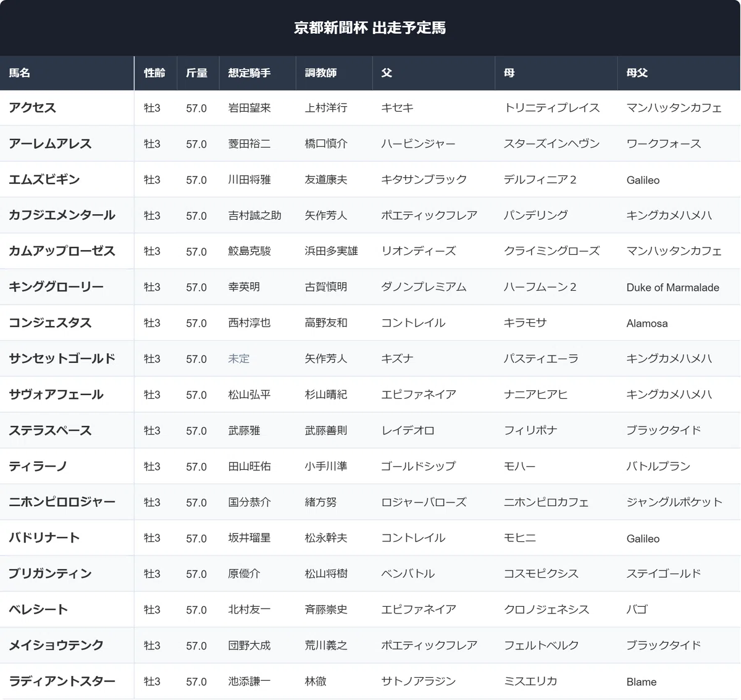Click sire ベンバトル

[x=408, y=573]
